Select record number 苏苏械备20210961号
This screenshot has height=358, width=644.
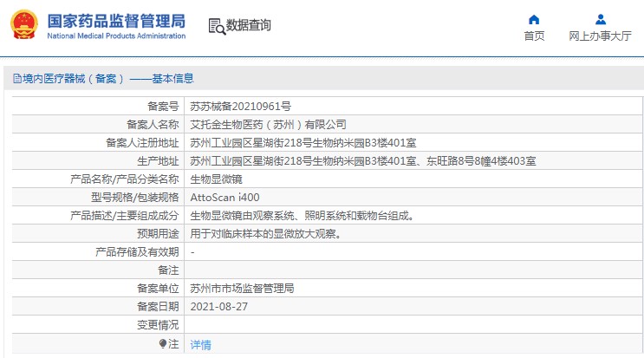[240, 107]
